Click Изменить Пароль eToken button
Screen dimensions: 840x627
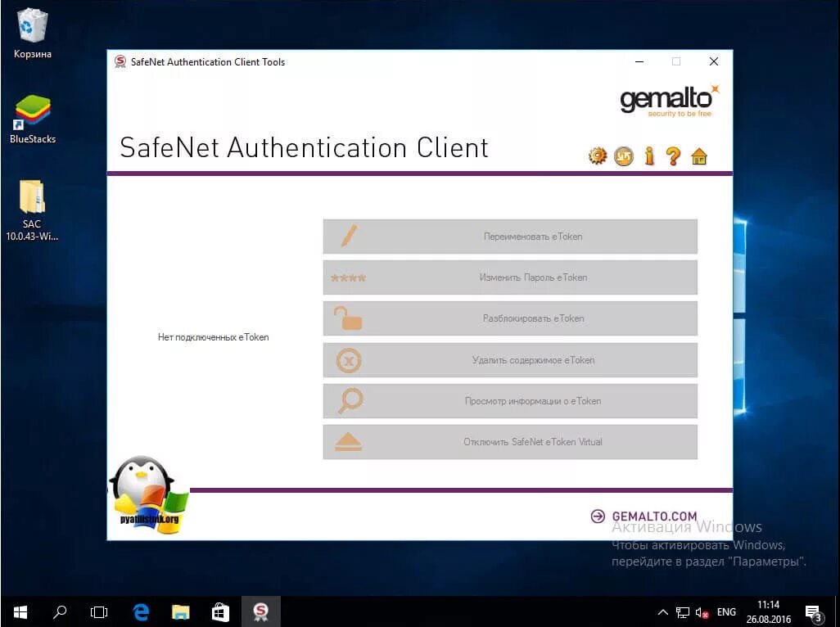click(x=510, y=277)
